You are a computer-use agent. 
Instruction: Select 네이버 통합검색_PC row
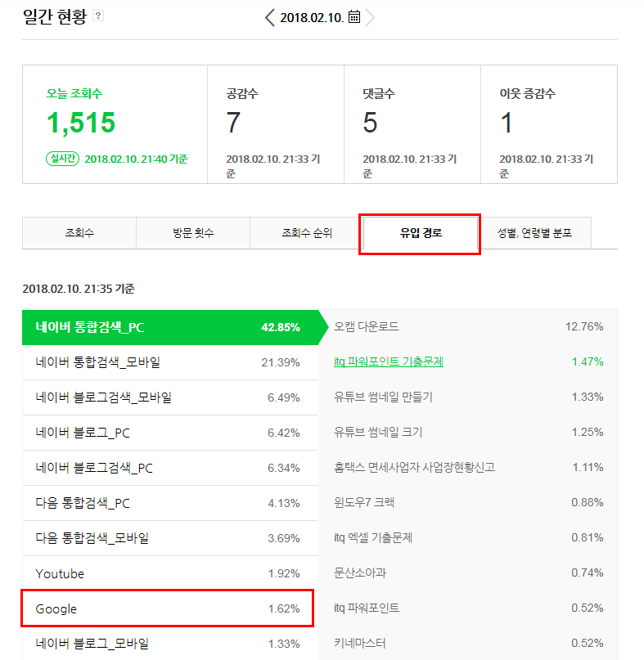tap(169, 327)
